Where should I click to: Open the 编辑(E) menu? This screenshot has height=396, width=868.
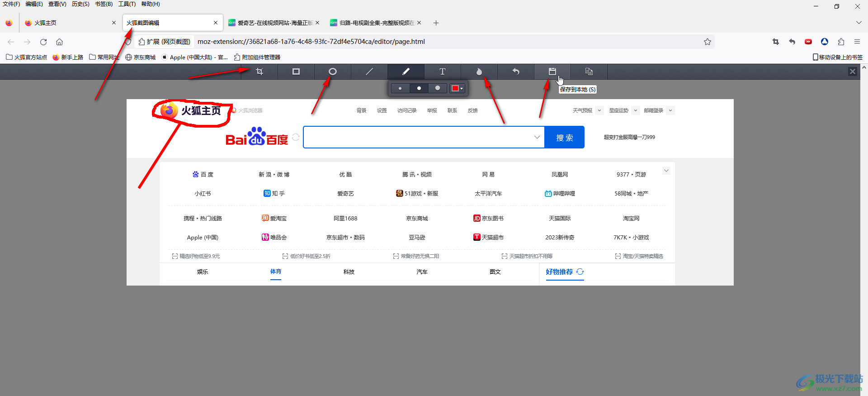[34, 4]
